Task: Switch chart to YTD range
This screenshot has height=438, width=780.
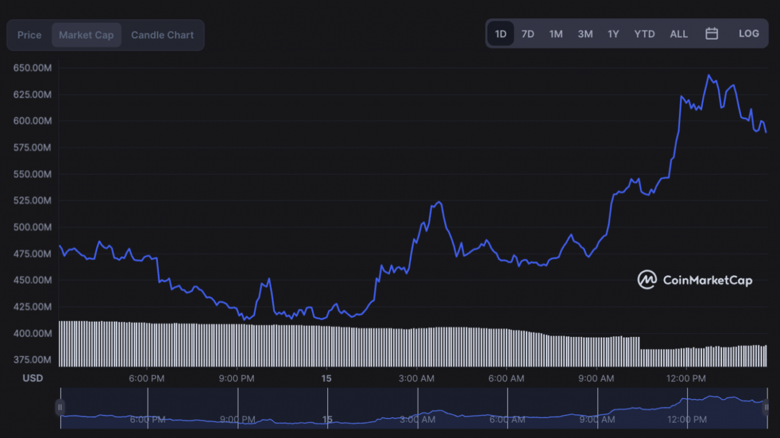Action: [645, 34]
